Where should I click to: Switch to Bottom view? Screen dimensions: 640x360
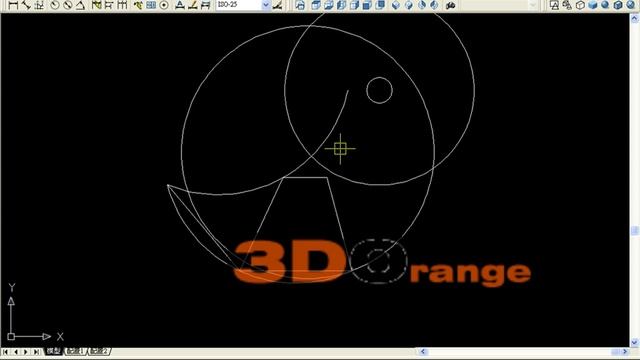(x=329, y=5)
